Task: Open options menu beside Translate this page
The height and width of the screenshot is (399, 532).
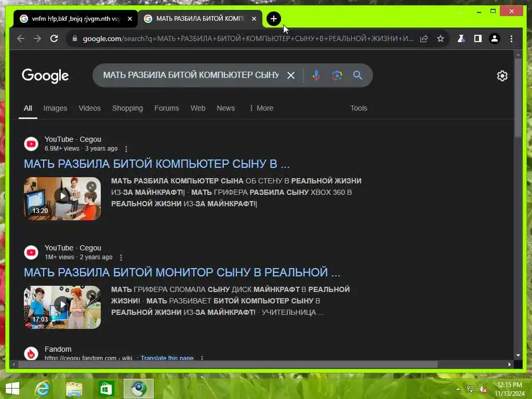Action: (x=202, y=358)
